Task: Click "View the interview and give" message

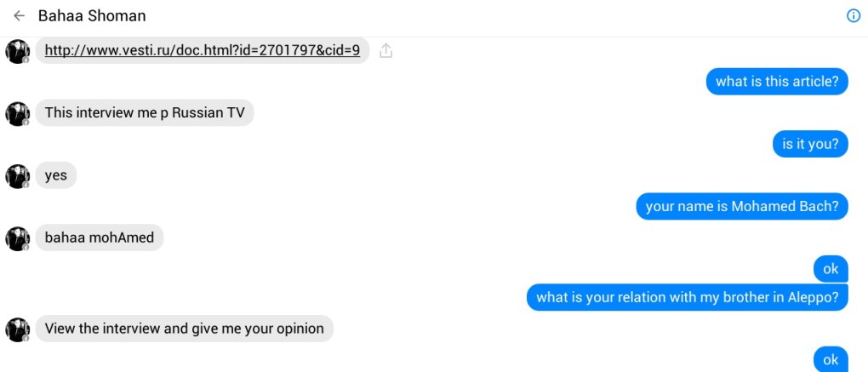Action: [x=184, y=329]
